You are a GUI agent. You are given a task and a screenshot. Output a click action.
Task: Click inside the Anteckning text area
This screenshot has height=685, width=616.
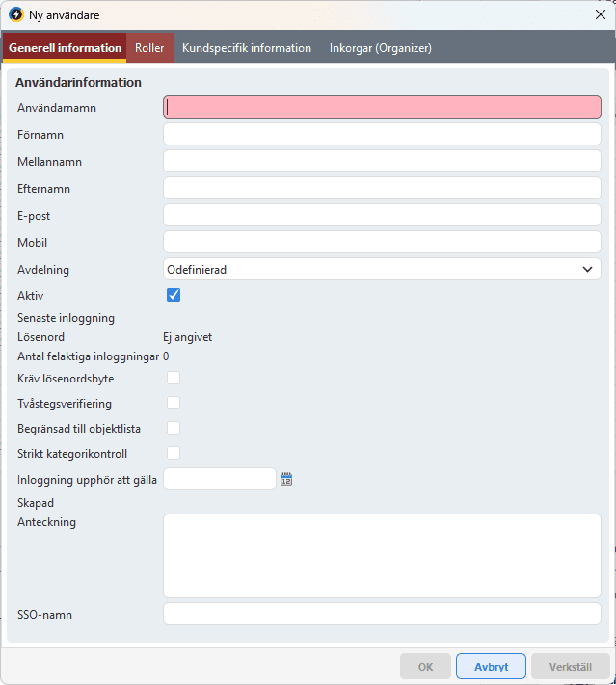(x=382, y=555)
